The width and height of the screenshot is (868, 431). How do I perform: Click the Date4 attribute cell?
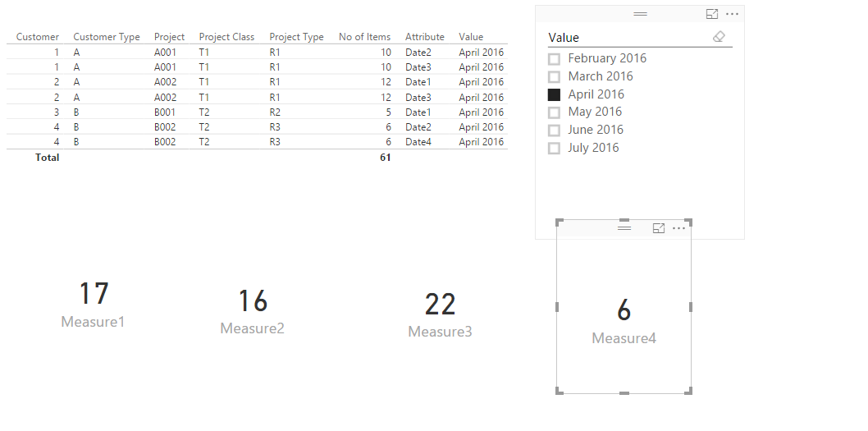418,142
